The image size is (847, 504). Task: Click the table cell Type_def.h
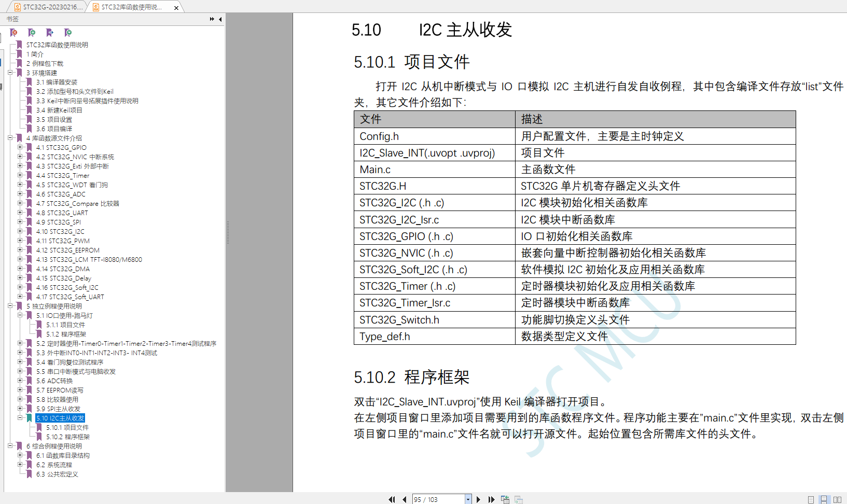click(x=435, y=337)
